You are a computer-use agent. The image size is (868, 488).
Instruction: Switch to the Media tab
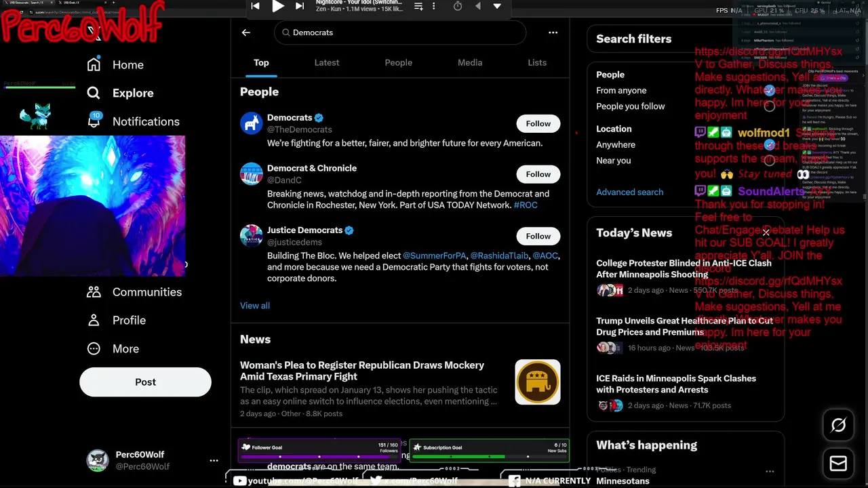(x=470, y=62)
